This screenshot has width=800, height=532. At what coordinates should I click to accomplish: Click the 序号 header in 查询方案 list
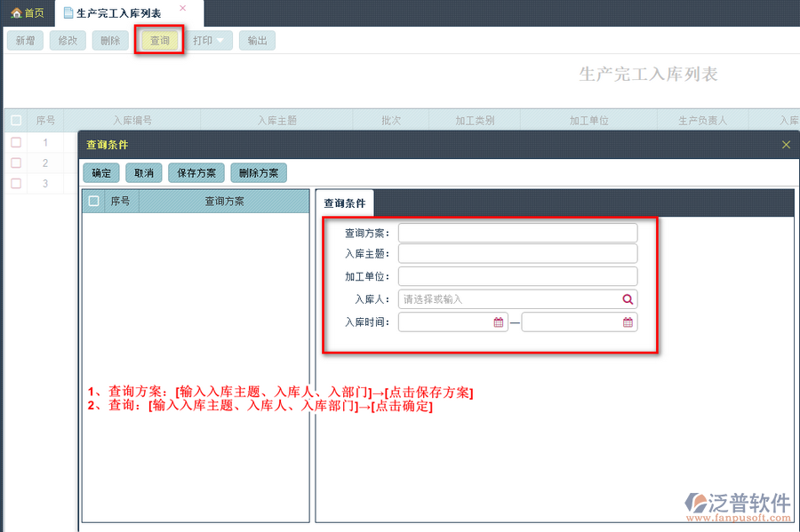[x=120, y=202]
